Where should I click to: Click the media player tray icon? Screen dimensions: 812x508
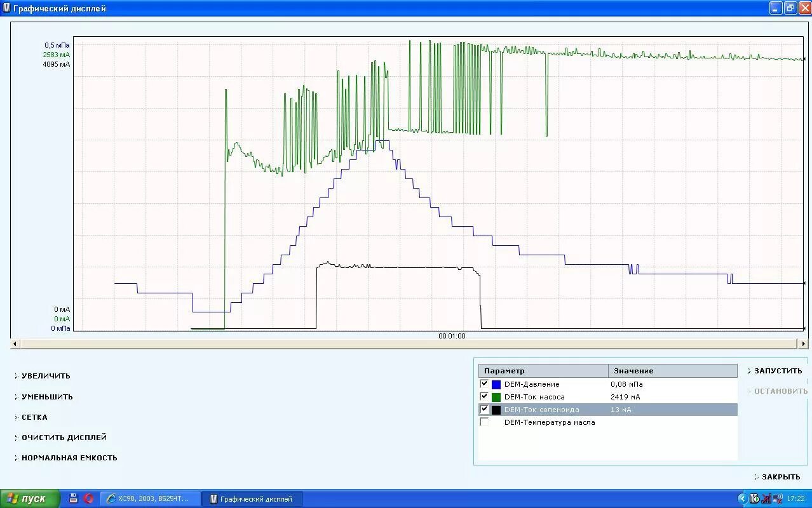tap(755, 499)
